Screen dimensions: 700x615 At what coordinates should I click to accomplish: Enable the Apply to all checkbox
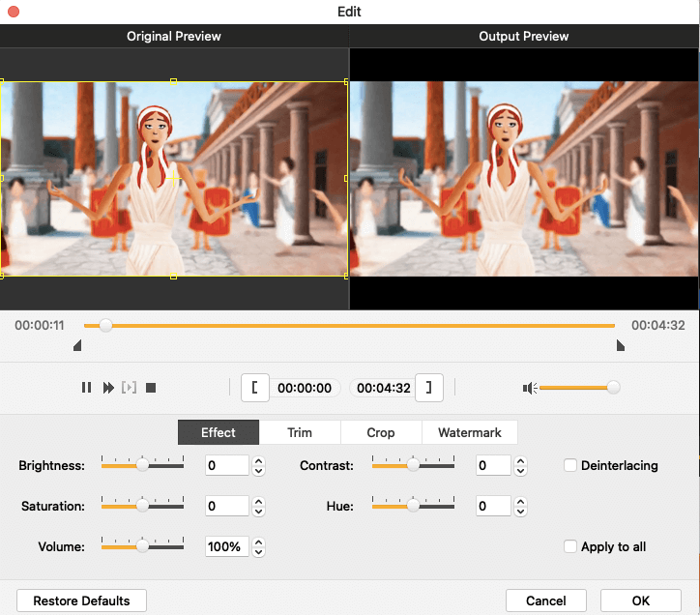click(570, 546)
